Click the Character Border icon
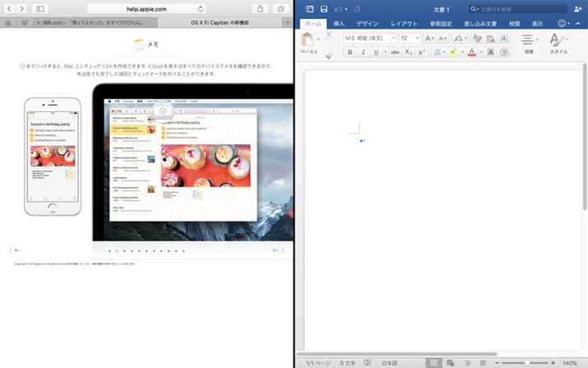The width and height of the screenshot is (588, 368). coord(504,39)
